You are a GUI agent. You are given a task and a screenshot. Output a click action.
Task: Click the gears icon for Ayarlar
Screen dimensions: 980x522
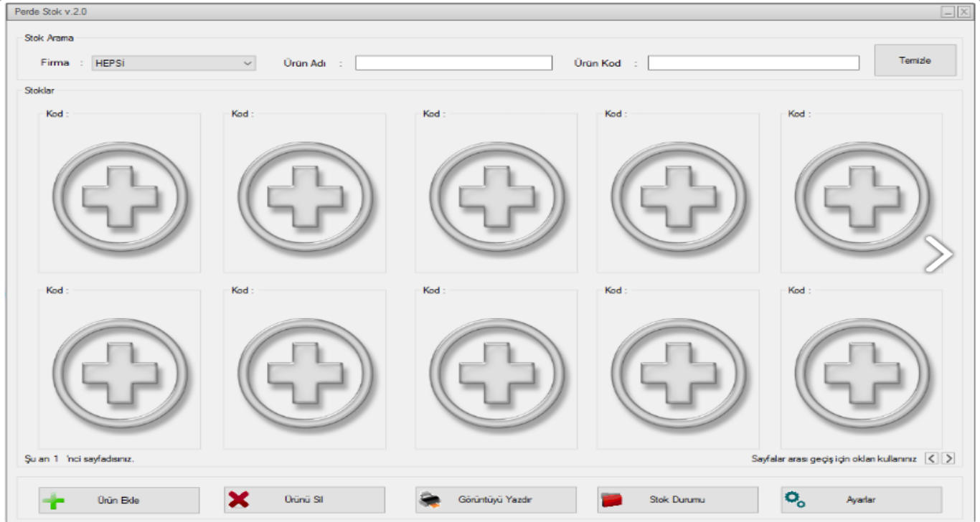(795, 500)
